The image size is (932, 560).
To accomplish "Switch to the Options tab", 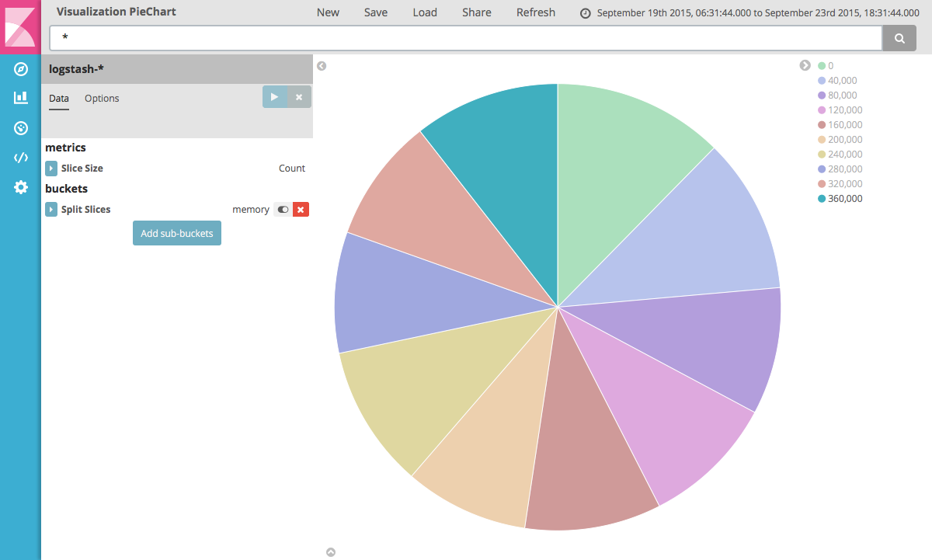I will [102, 99].
